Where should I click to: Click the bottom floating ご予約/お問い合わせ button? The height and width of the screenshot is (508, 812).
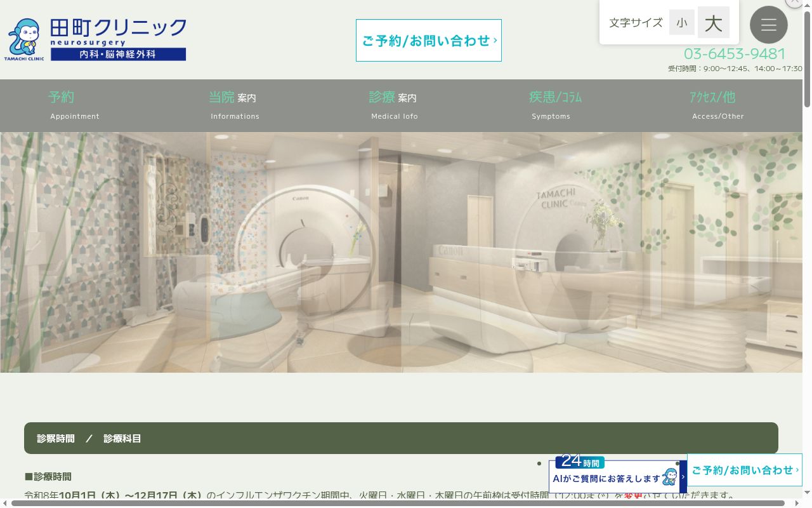click(x=745, y=470)
